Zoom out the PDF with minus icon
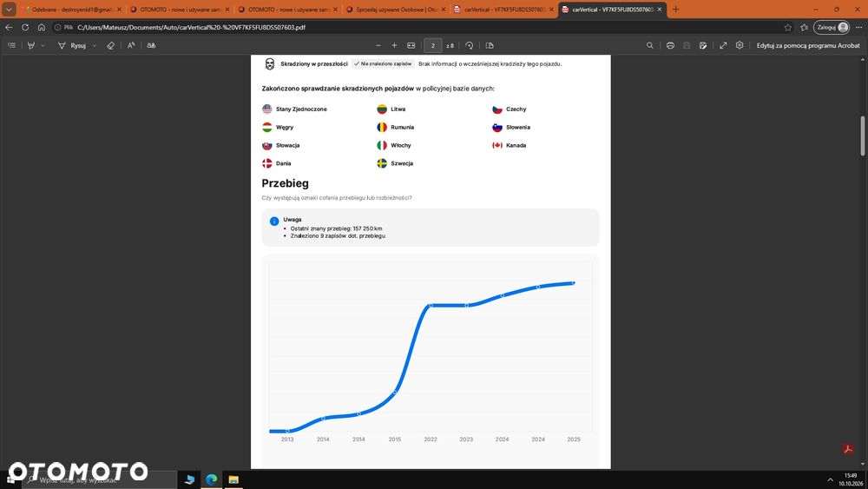 [378, 45]
